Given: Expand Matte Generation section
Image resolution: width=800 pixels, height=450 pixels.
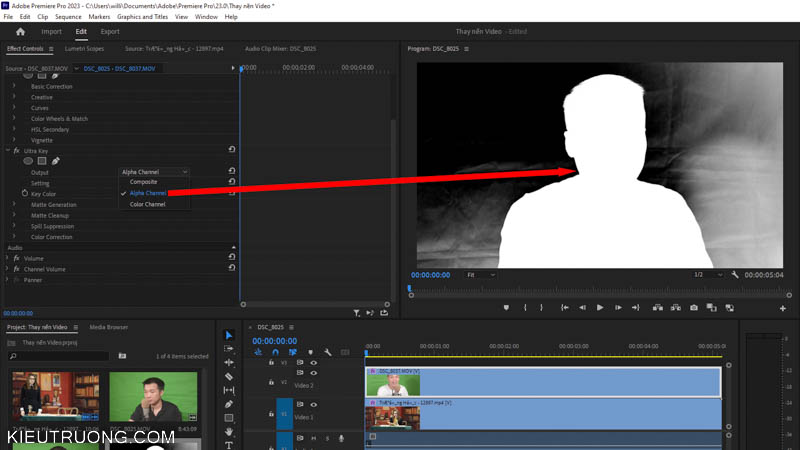Looking at the screenshot, I should 14,204.
